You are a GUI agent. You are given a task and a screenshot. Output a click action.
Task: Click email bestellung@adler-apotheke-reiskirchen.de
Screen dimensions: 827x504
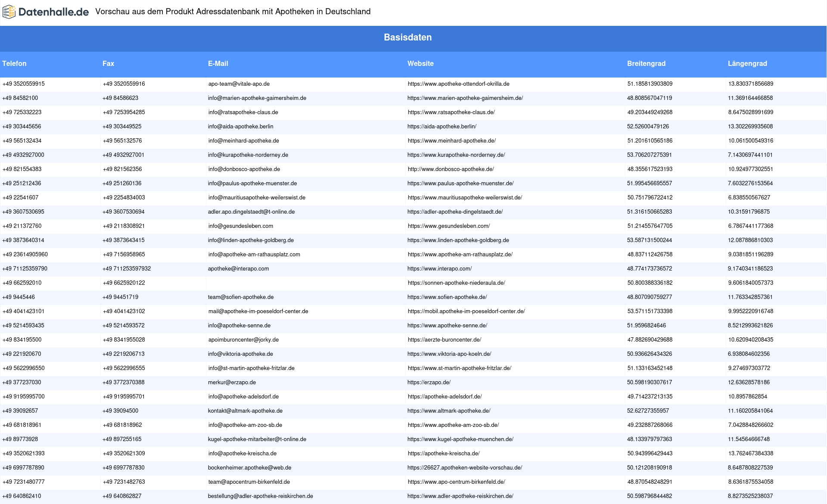(x=261, y=496)
